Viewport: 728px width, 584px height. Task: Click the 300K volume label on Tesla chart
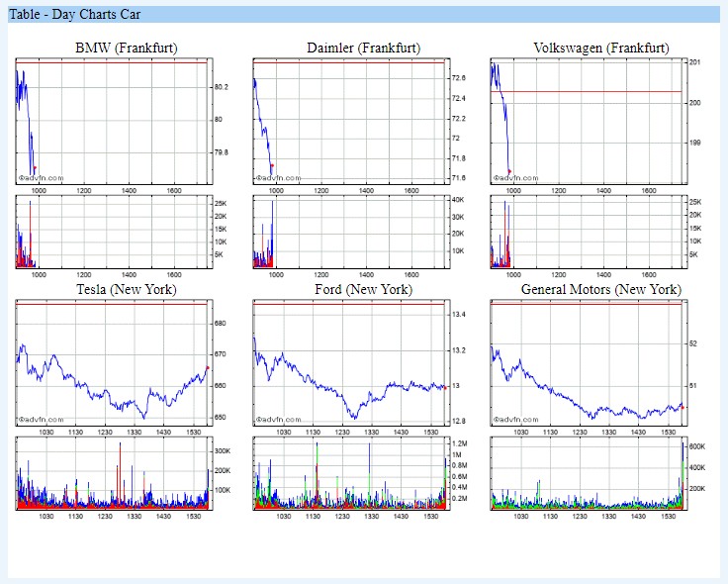(223, 451)
